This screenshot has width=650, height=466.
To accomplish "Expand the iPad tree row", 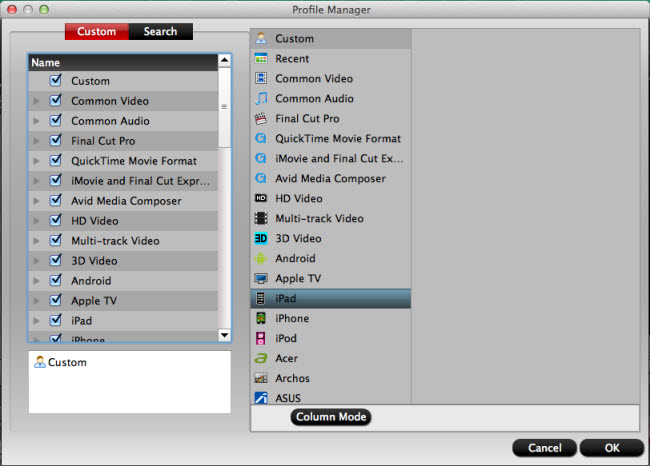I will [36, 320].
